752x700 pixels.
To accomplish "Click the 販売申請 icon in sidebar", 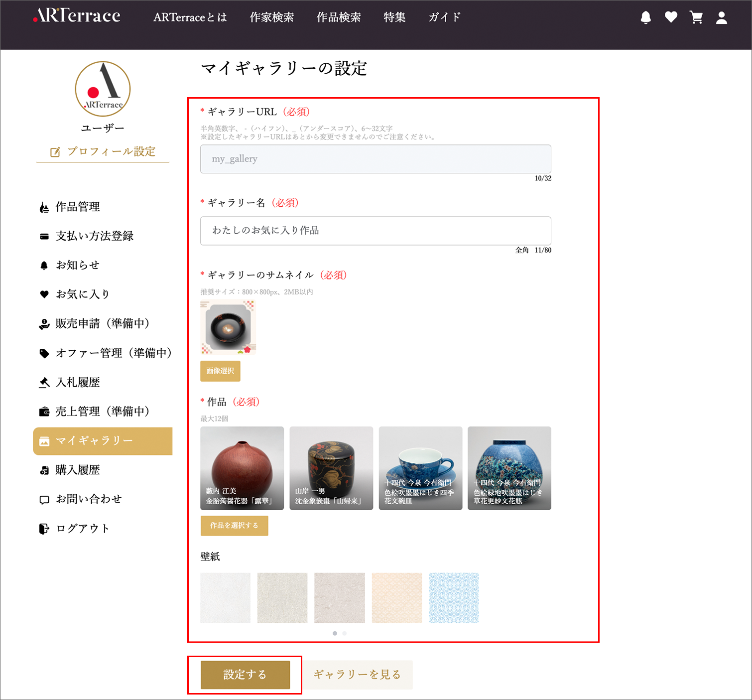I will pyautogui.click(x=44, y=324).
